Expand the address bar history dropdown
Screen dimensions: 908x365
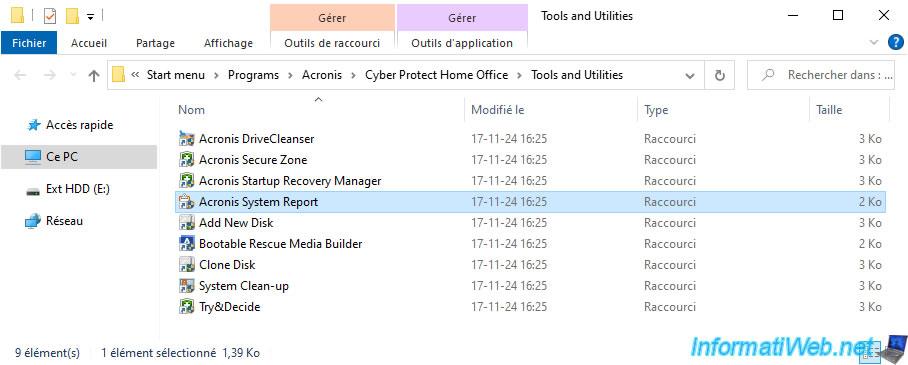pos(690,76)
